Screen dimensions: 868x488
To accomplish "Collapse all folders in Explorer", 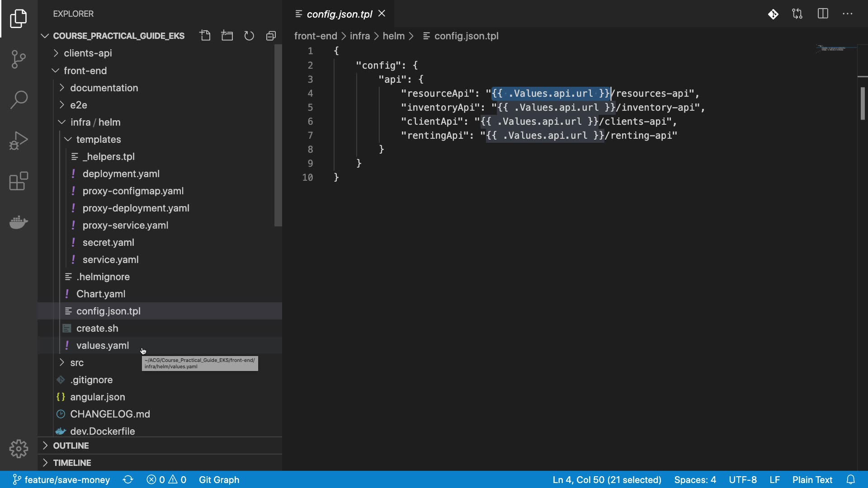I will [x=271, y=36].
